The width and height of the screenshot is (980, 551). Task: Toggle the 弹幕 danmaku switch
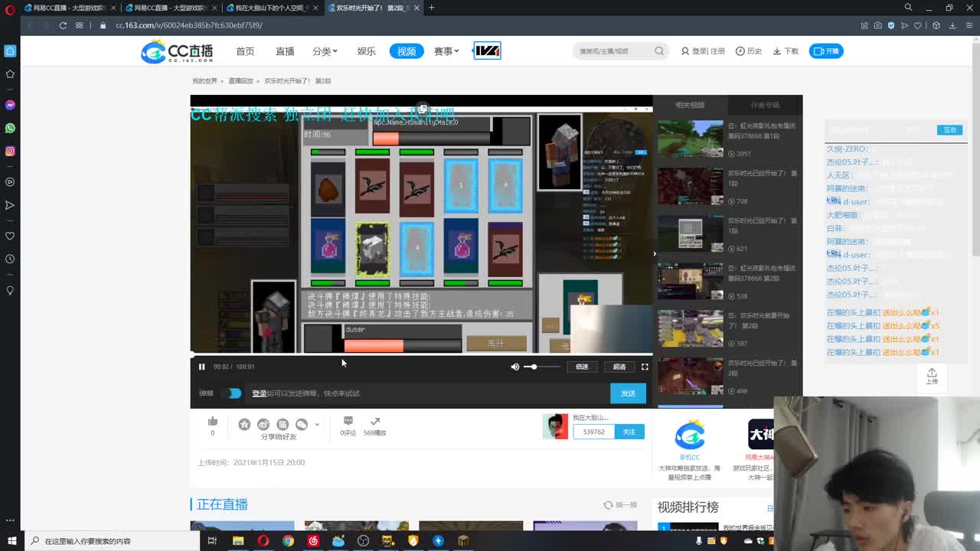pyautogui.click(x=231, y=393)
